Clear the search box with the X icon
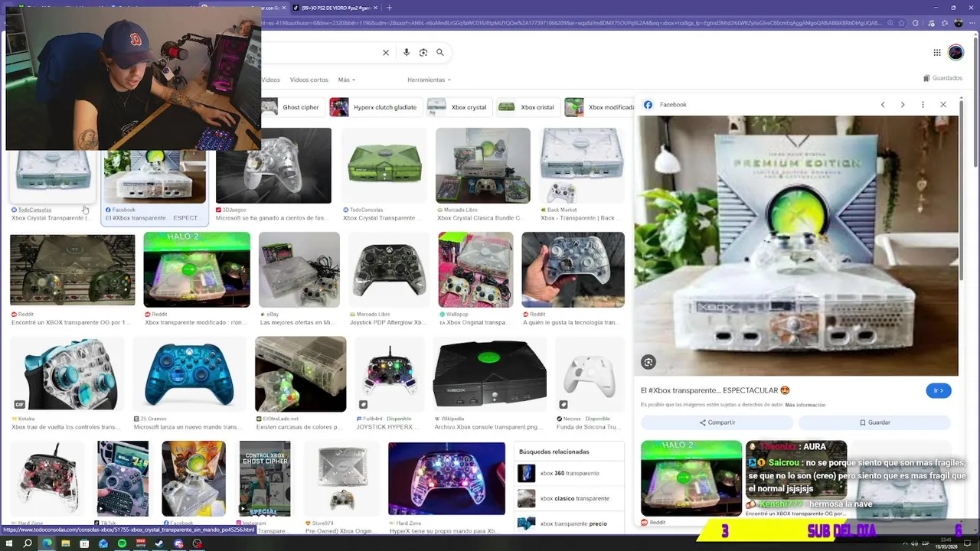The height and width of the screenshot is (551, 980). point(386,53)
